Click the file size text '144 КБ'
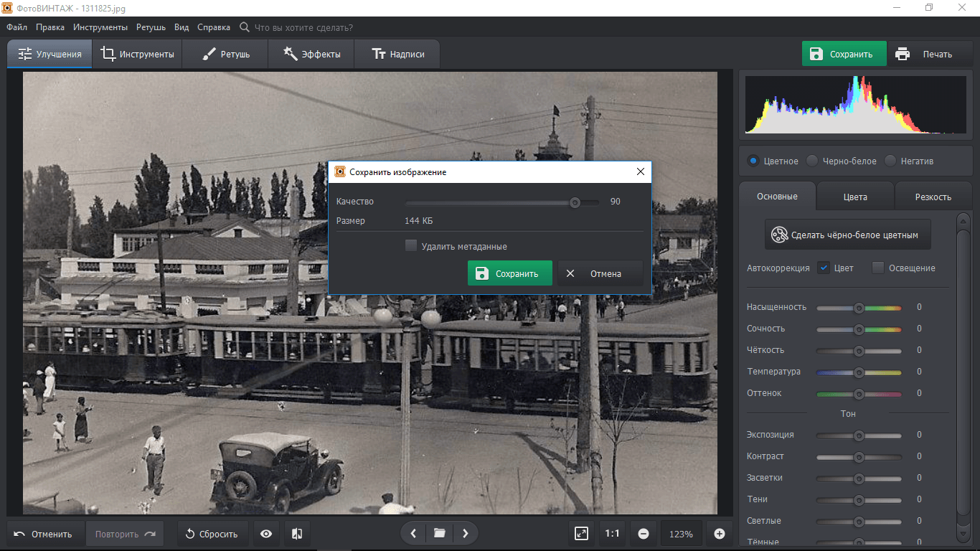The image size is (980, 551). click(419, 221)
